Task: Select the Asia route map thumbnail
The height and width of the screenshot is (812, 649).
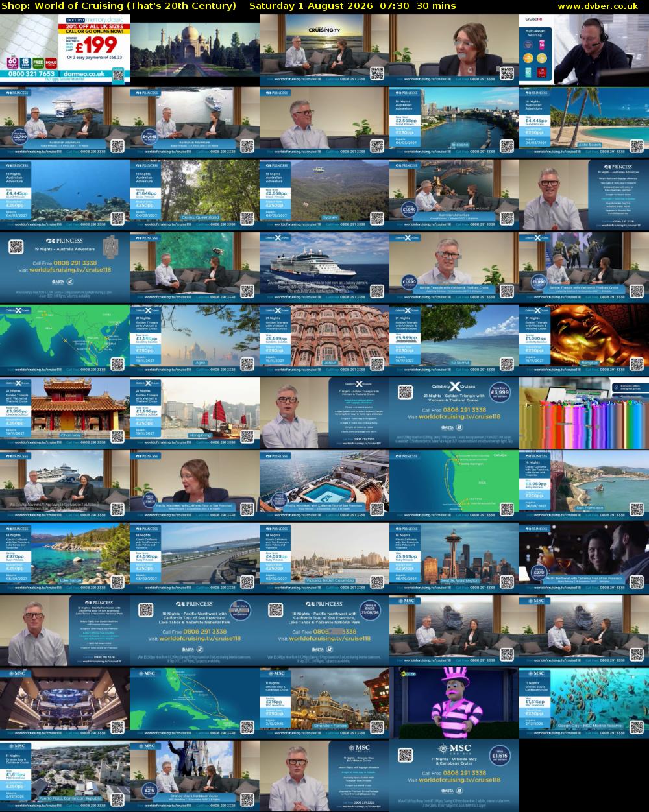Action: (65, 339)
